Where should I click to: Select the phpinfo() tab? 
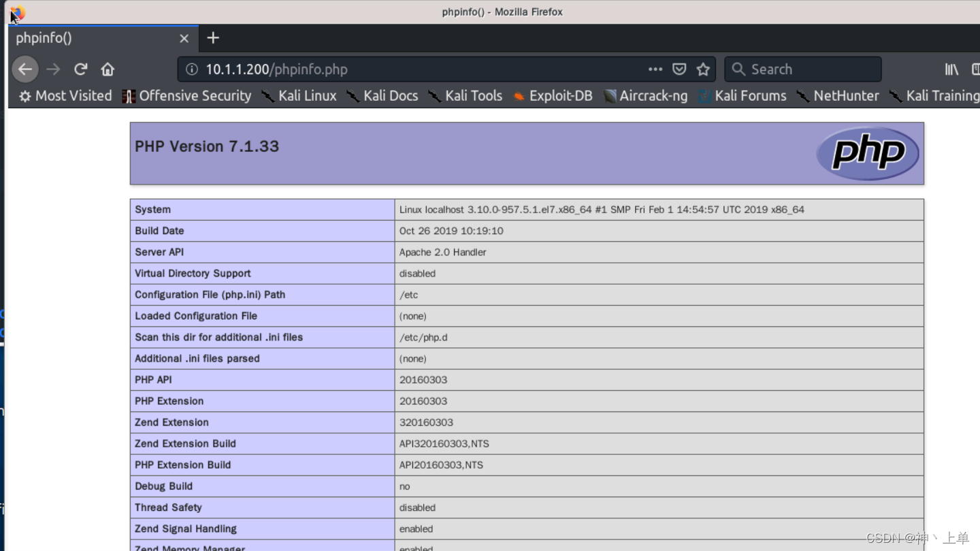pyautogui.click(x=103, y=38)
